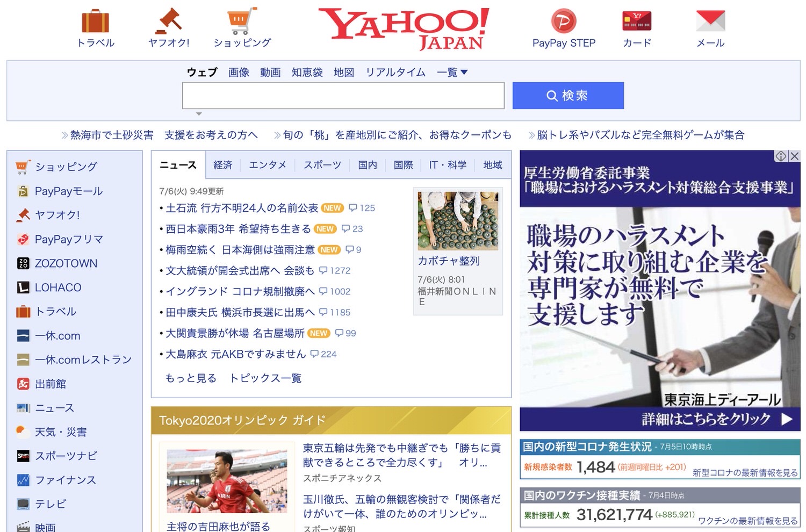
Task: Open headline 大関貴景勝が休場 名古屋場所
Action: [x=235, y=333]
